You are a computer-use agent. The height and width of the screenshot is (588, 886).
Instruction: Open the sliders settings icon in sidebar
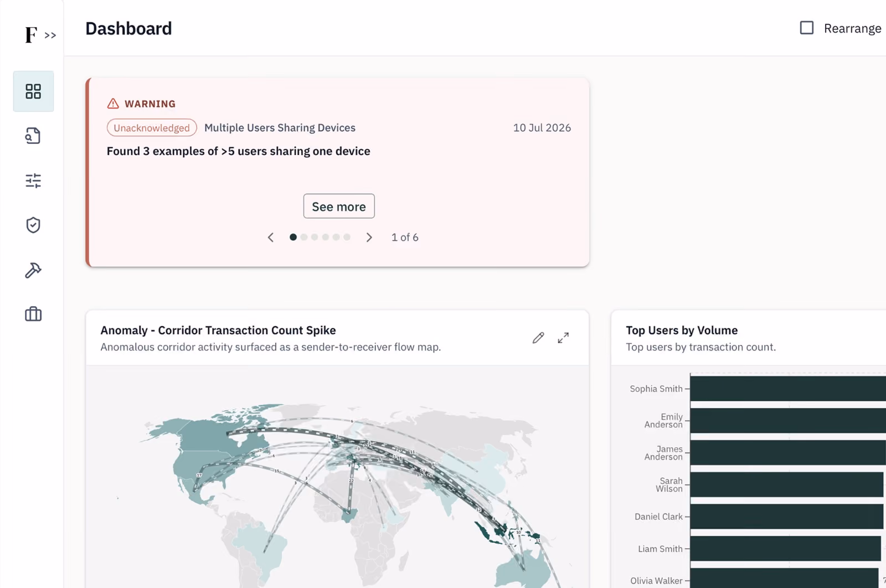coord(33,180)
